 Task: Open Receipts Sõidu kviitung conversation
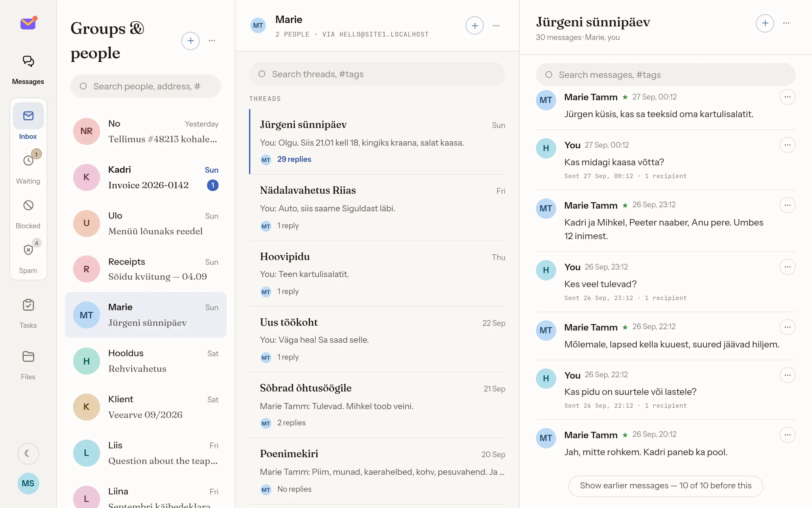[x=146, y=269]
